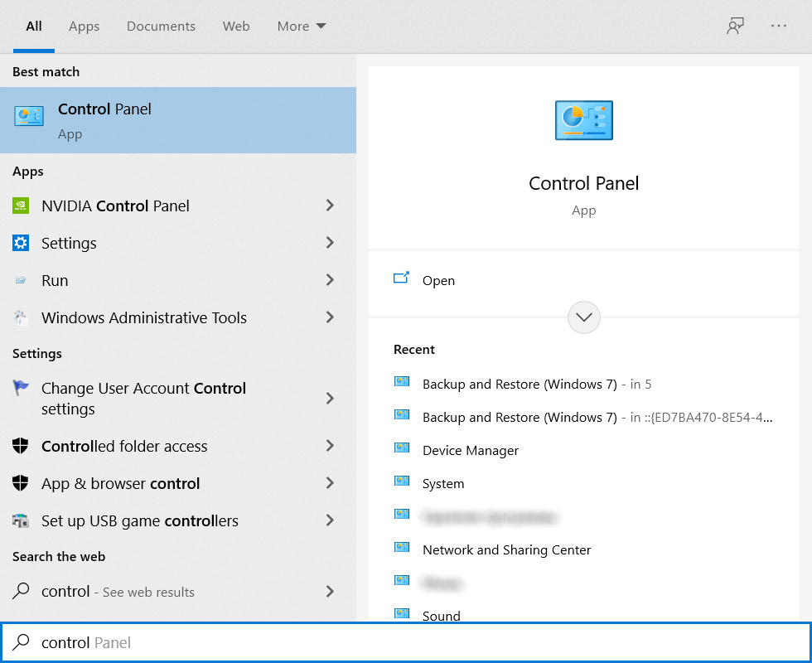Open NVIDIA Control Panel from results
This screenshot has height=663, width=812.
coord(178,206)
